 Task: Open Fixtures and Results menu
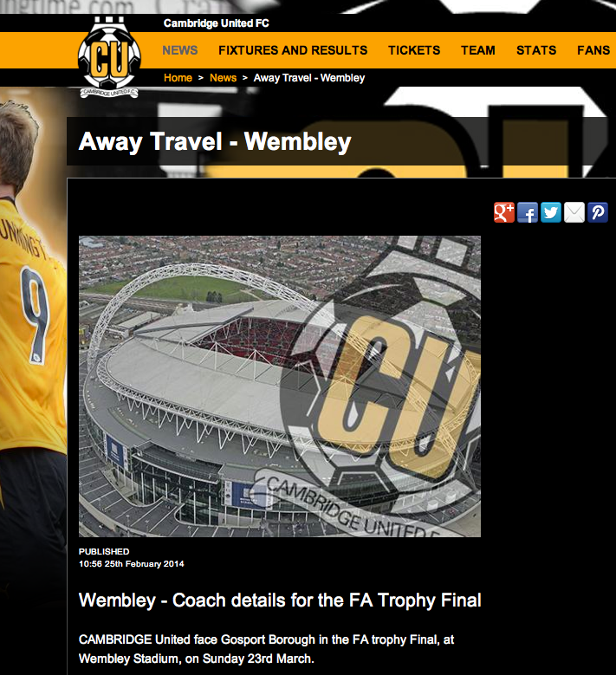tap(293, 50)
